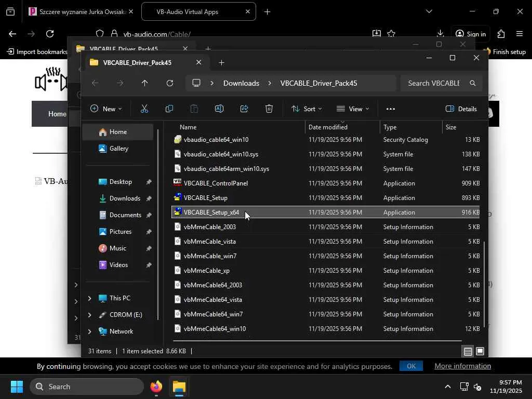Select the VBCABLE_ControlPanel application file
The height and width of the screenshot is (399, 532).
point(325,183)
